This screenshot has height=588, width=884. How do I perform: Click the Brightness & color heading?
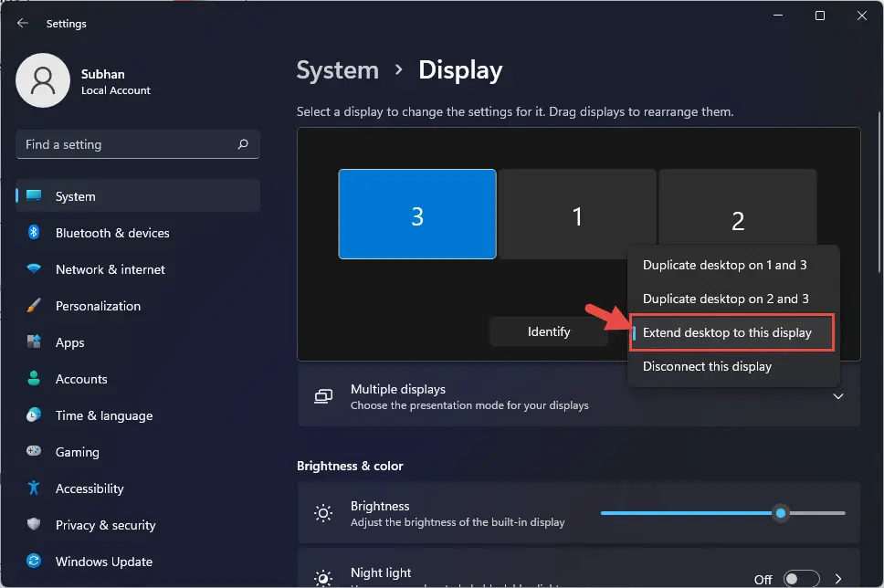point(350,466)
